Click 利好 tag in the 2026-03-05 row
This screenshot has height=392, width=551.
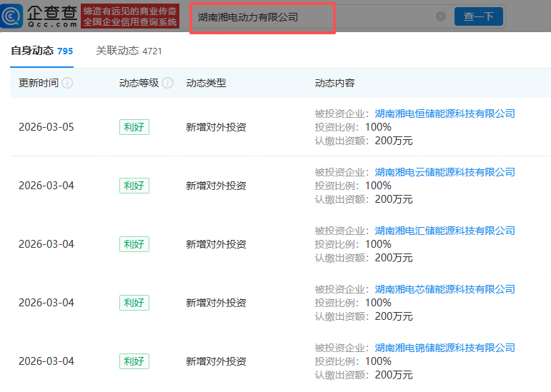point(134,127)
